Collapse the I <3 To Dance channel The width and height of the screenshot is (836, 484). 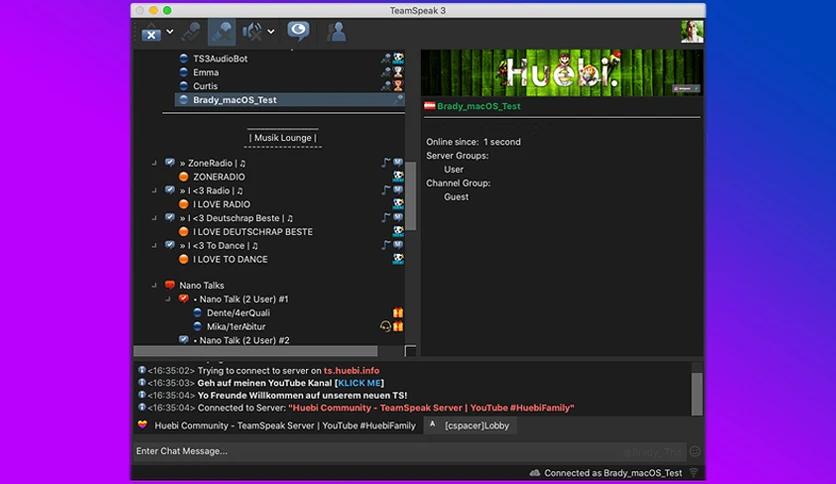click(x=154, y=245)
